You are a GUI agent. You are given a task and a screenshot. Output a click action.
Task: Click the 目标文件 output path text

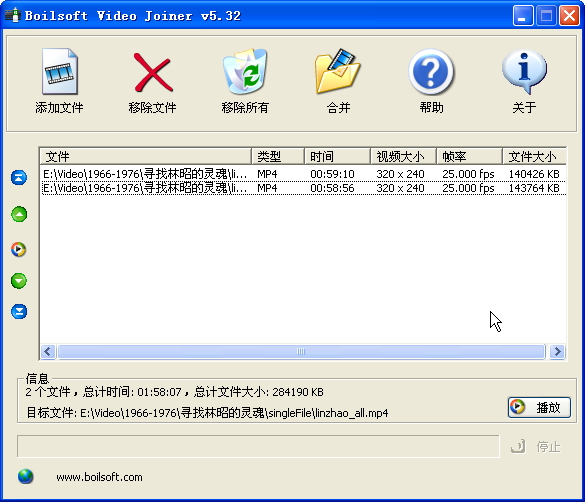click(x=207, y=413)
